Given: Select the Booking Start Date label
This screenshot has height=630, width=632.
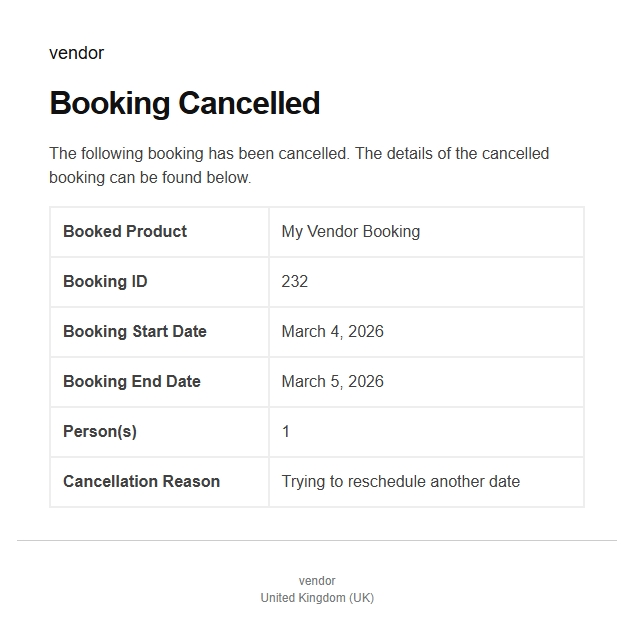Looking at the screenshot, I should click(135, 331).
